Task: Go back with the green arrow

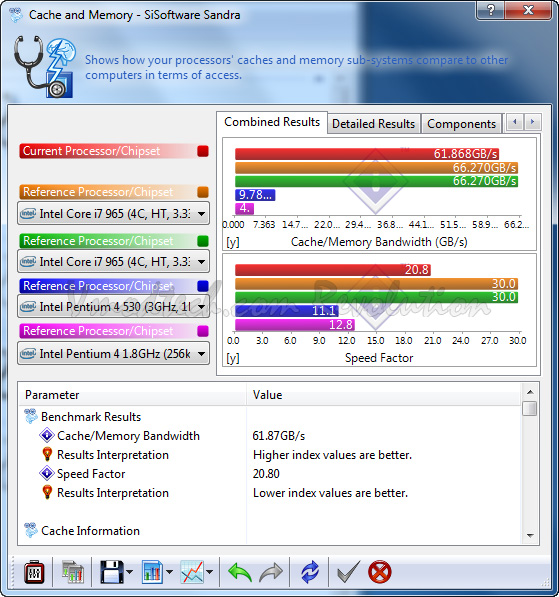Action: [240, 572]
